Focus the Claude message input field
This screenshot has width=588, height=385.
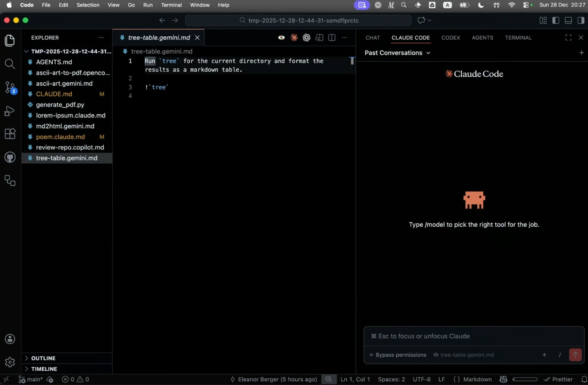pyautogui.click(x=474, y=336)
